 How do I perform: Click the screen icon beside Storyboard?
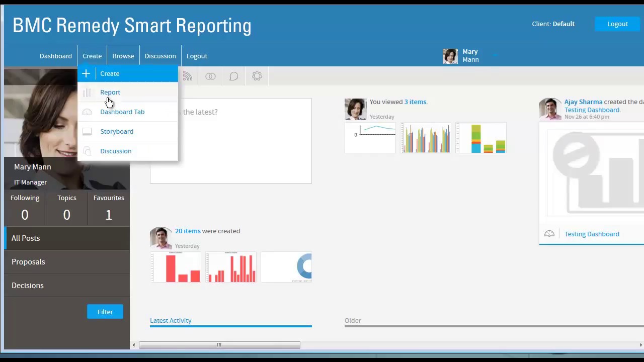pyautogui.click(x=87, y=132)
